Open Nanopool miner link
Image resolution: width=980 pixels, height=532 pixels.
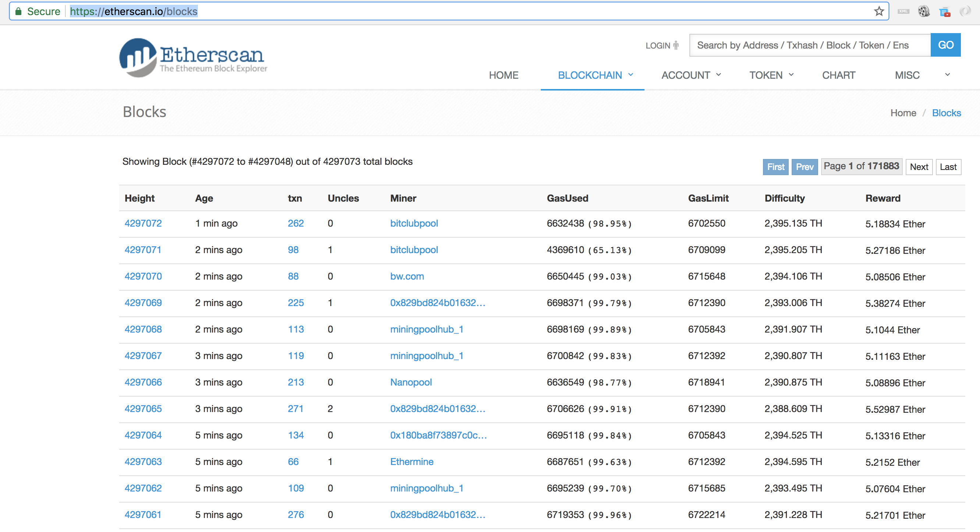click(411, 382)
